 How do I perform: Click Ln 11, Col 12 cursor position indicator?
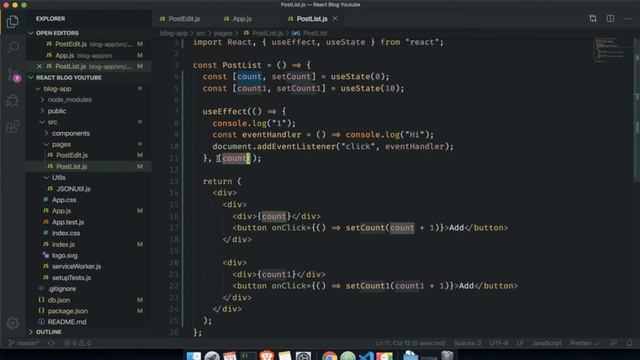410,343
